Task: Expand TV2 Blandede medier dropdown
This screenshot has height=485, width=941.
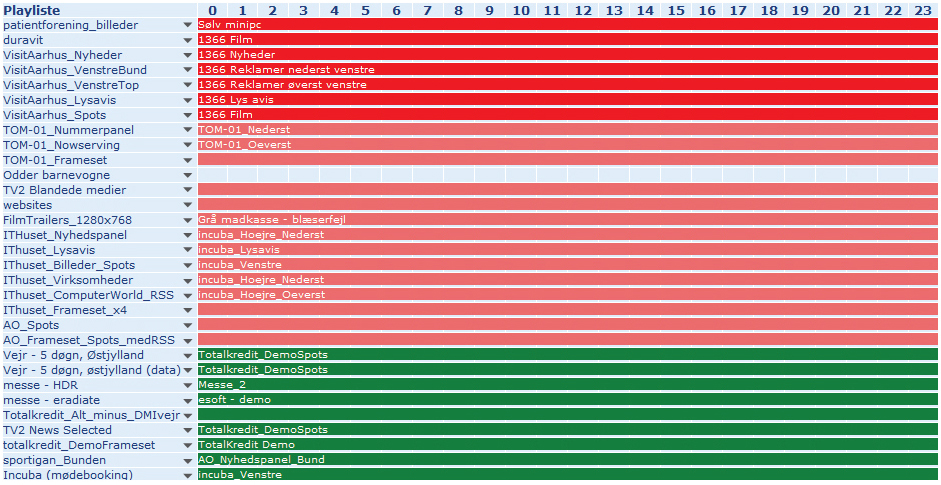Action: (188, 190)
